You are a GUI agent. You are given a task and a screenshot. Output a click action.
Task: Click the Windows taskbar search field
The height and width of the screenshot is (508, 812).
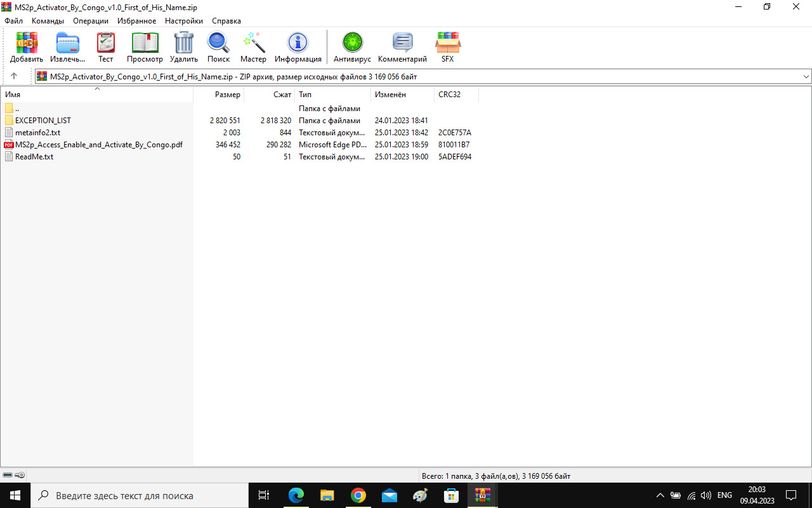point(140,495)
